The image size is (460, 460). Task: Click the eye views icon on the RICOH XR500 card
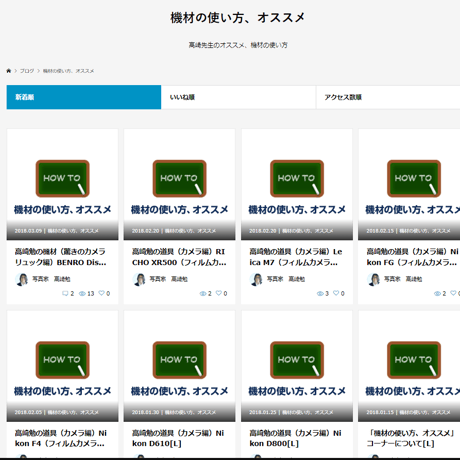(x=203, y=293)
